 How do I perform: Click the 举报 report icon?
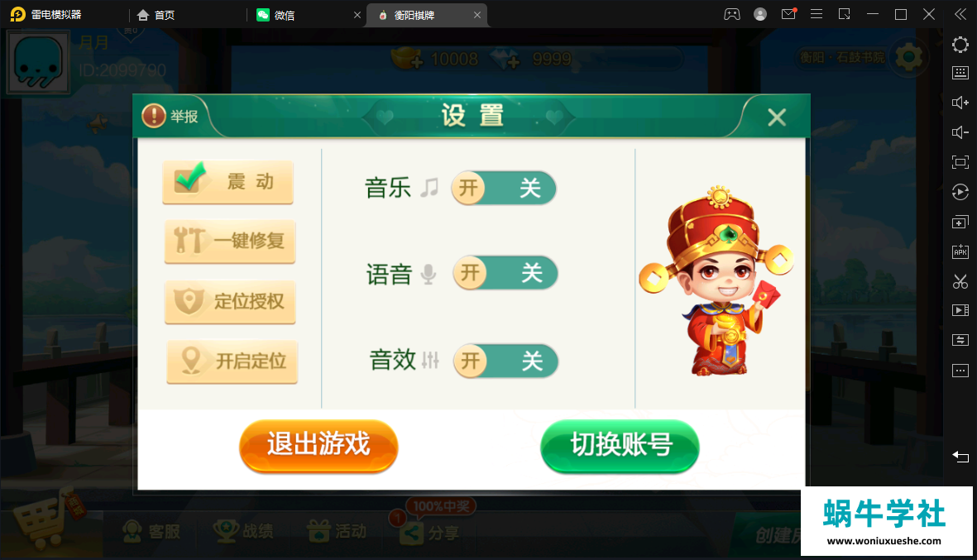pos(153,116)
